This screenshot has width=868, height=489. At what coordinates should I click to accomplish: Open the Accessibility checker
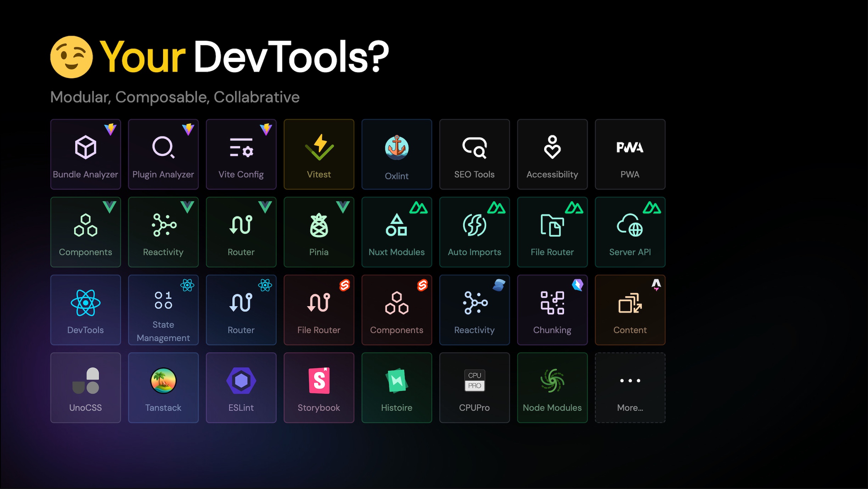tap(552, 154)
